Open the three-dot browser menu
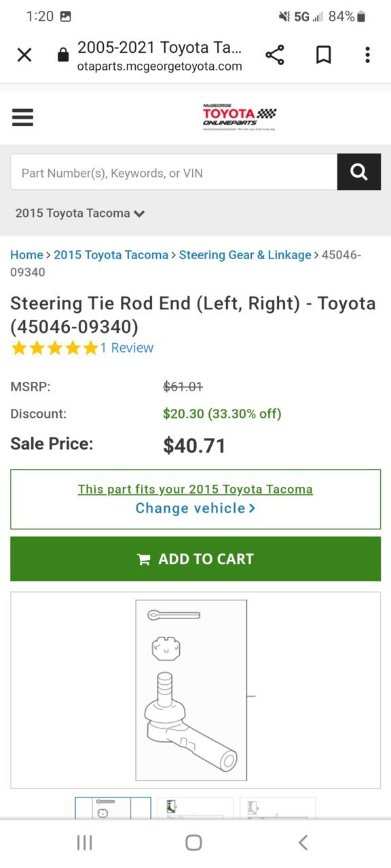The height and width of the screenshot is (868, 391). pos(367,56)
